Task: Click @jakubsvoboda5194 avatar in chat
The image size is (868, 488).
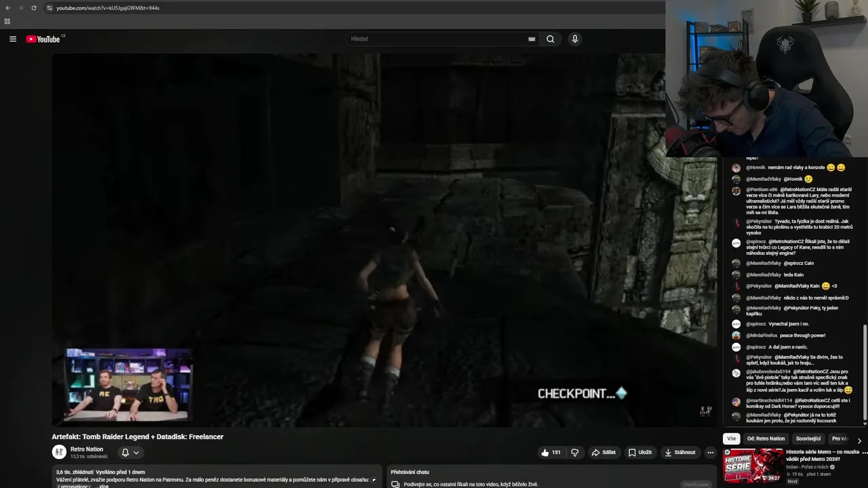Action: coord(736,373)
